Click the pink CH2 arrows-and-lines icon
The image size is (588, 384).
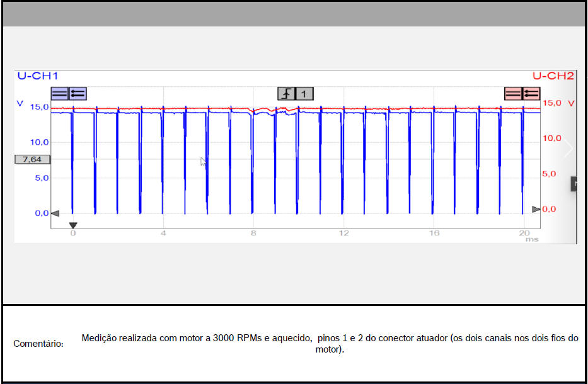(x=531, y=94)
